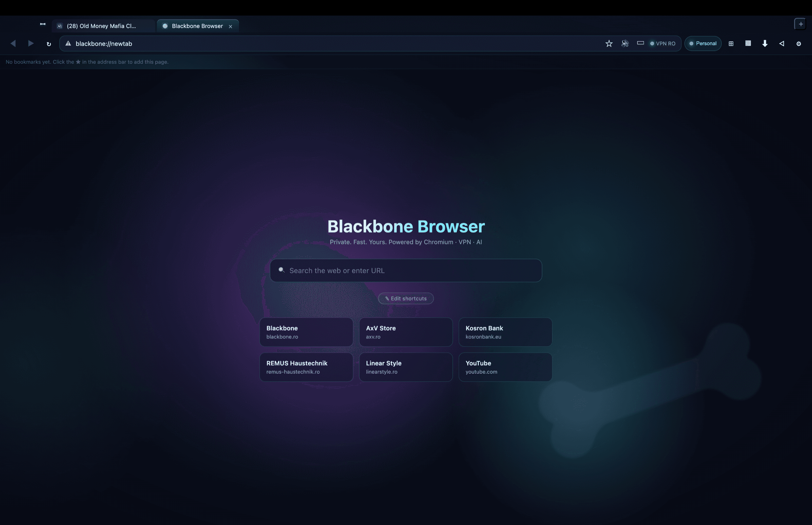This screenshot has height=525, width=812.
Task: Click the left-pointing triangle toolbar icon
Action: (x=782, y=43)
